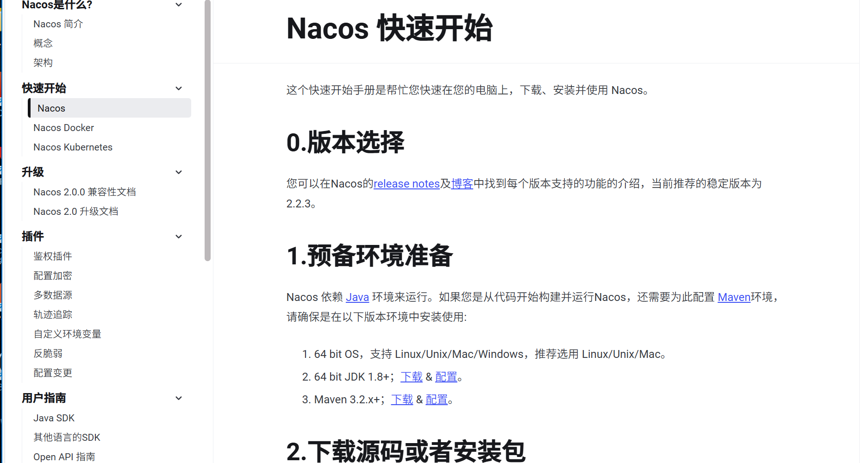Click the Nacos 快速开始 page title
This screenshot has height=463, width=868.
pyautogui.click(x=389, y=28)
